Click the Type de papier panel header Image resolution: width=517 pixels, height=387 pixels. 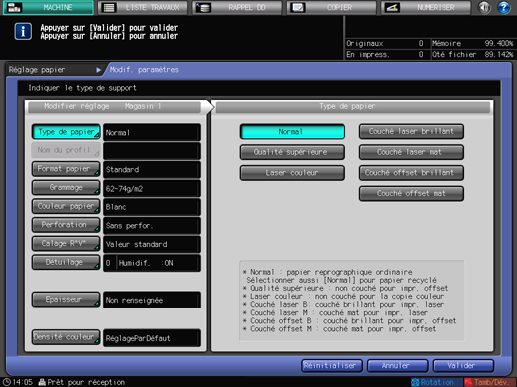click(353, 107)
